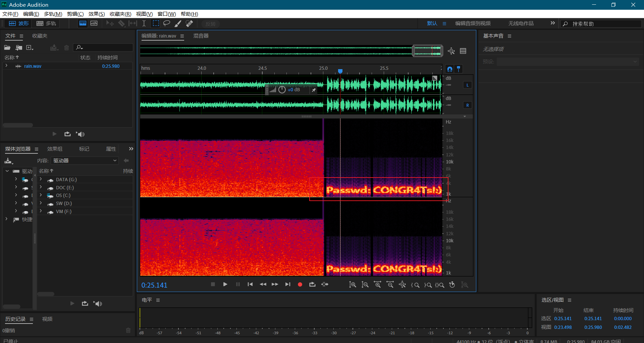Select the Razor tool
Screen dimensions: 644x343
(x=121, y=23)
